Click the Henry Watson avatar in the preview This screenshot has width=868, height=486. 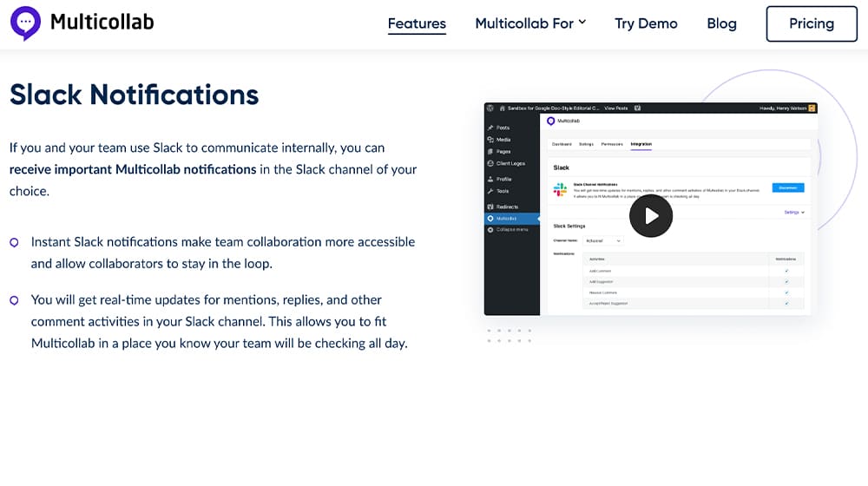pyautogui.click(x=812, y=108)
